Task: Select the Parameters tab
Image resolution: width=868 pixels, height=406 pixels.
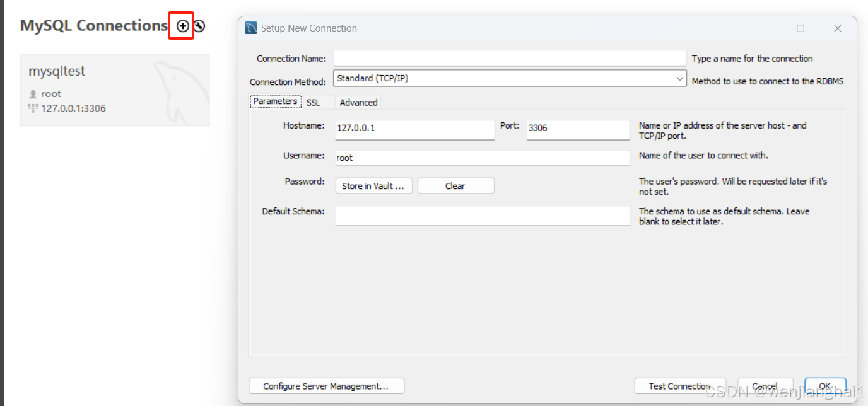Action: [275, 101]
